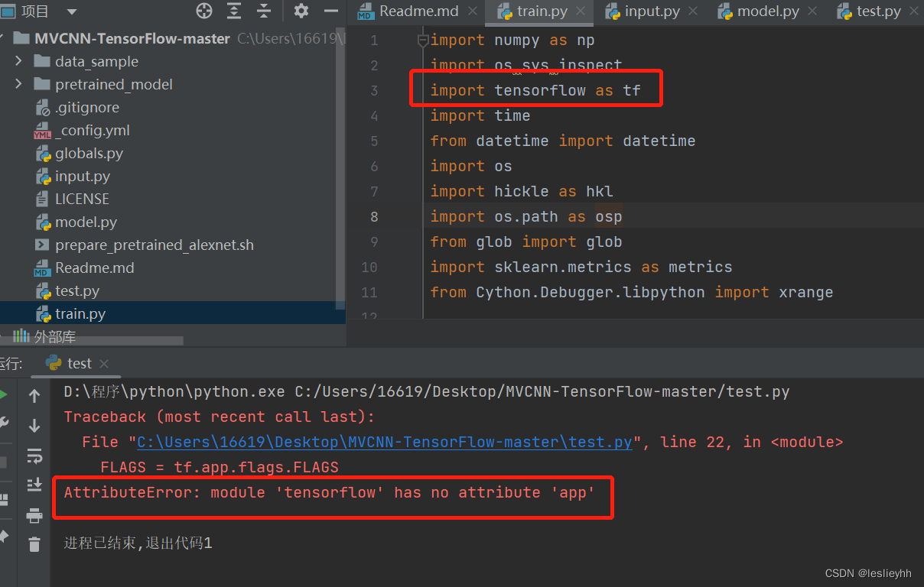Expand the pretrained_model folder
The height and width of the screenshot is (587, 924).
pyautogui.click(x=19, y=84)
